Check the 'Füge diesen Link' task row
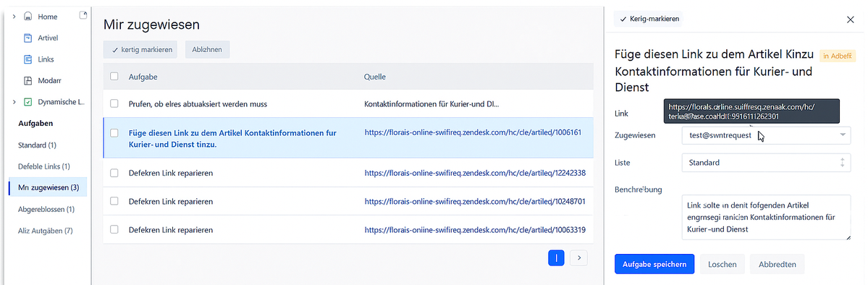The image size is (868, 285). [114, 133]
